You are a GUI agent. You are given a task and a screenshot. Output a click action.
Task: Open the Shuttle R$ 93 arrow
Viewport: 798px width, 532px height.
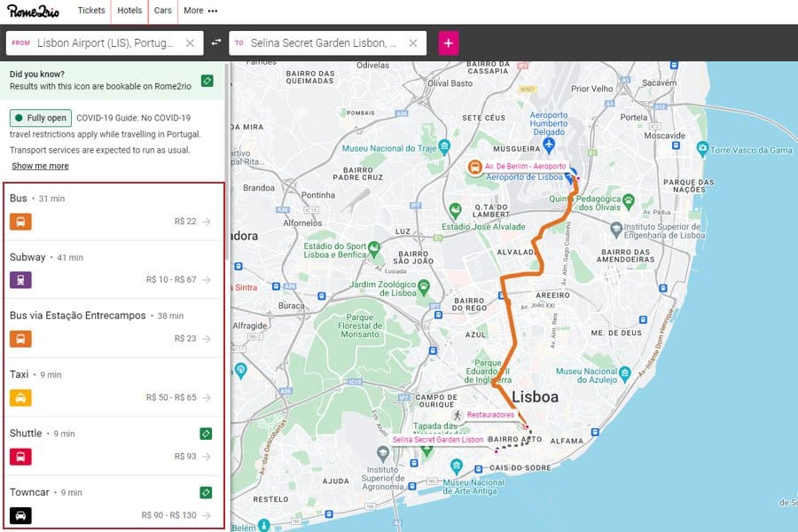click(206, 457)
